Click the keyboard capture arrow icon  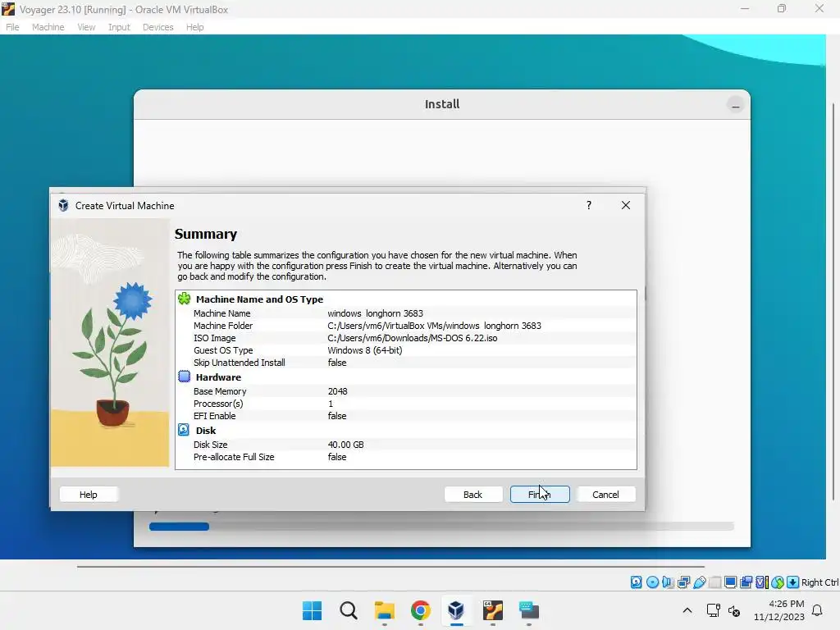tap(793, 582)
